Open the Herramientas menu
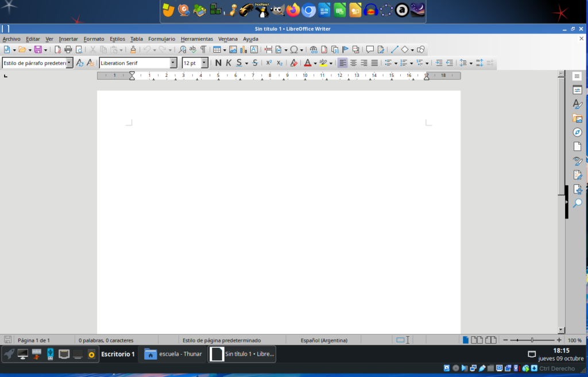Viewport: 588px width, 377px height. [196, 39]
